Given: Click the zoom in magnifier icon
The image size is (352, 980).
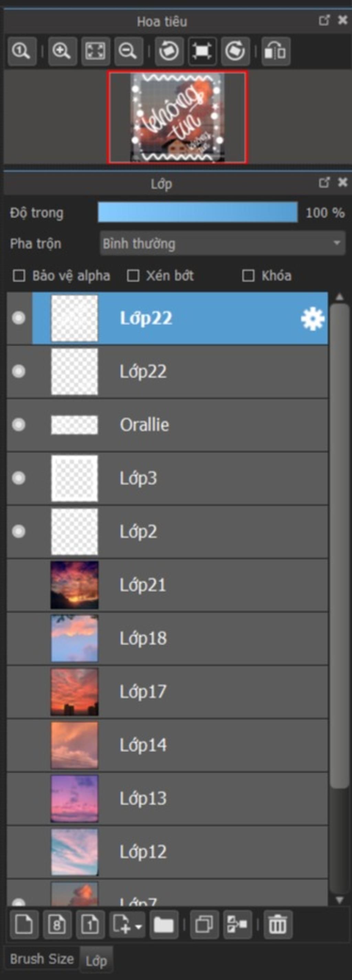Looking at the screenshot, I should [x=62, y=51].
